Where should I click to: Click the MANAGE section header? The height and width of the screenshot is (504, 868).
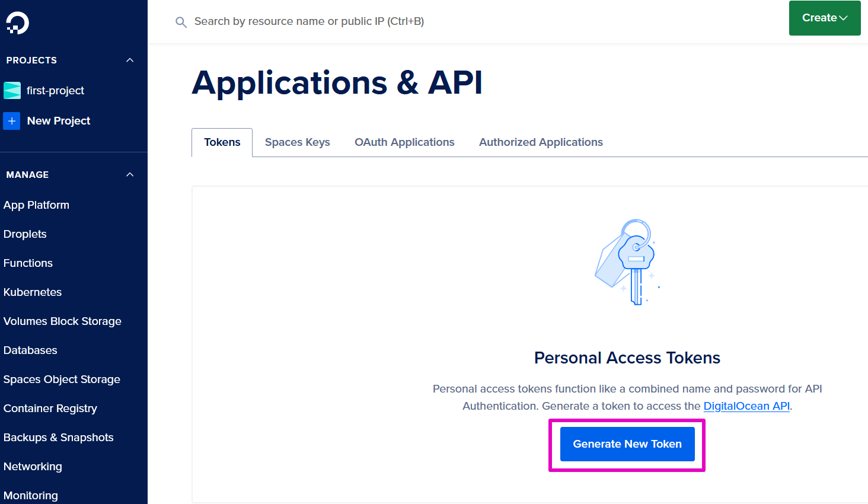point(27,175)
